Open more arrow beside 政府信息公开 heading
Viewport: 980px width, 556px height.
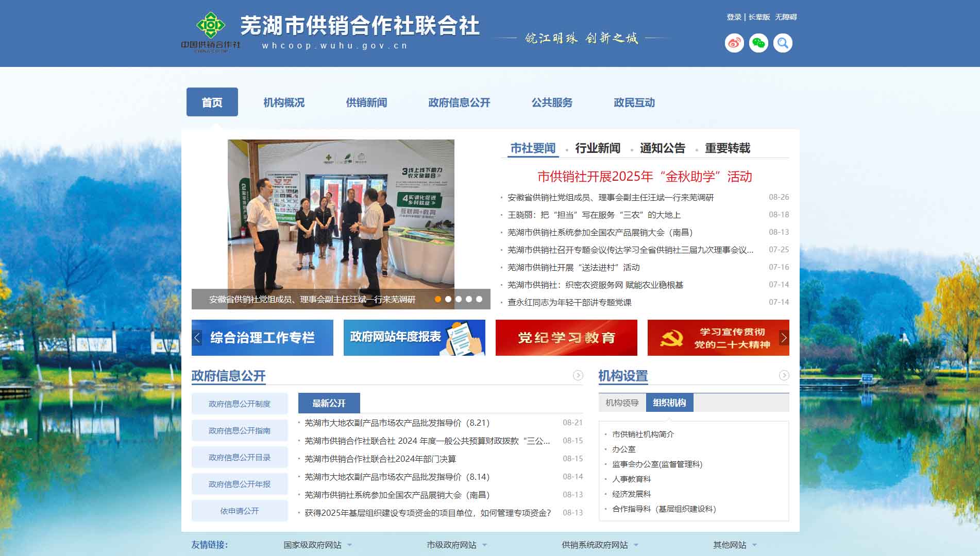coord(578,375)
